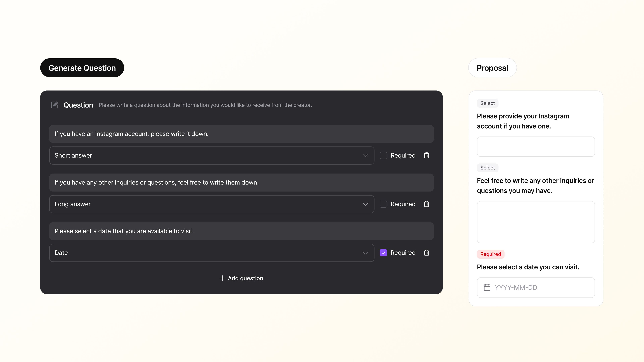644x362 pixels.
Task: Enable Required for the Long answer question
Action: (383, 204)
